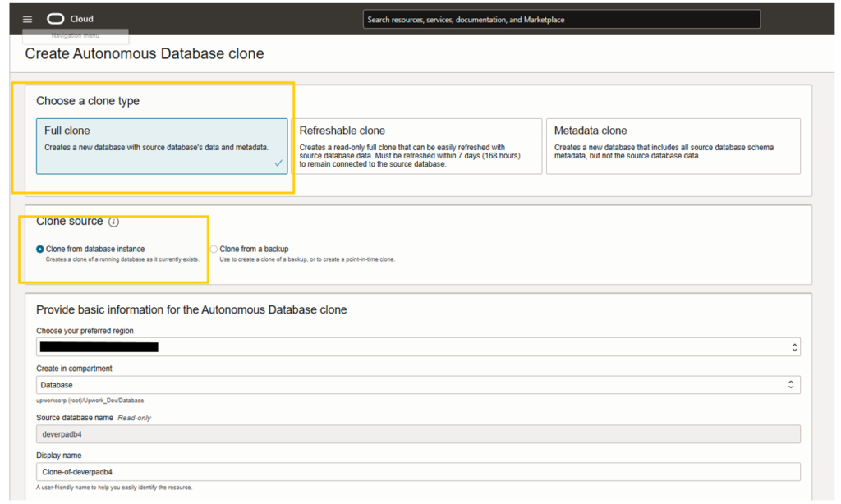
Task: Click the Search resources bar
Action: pyautogui.click(x=561, y=19)
